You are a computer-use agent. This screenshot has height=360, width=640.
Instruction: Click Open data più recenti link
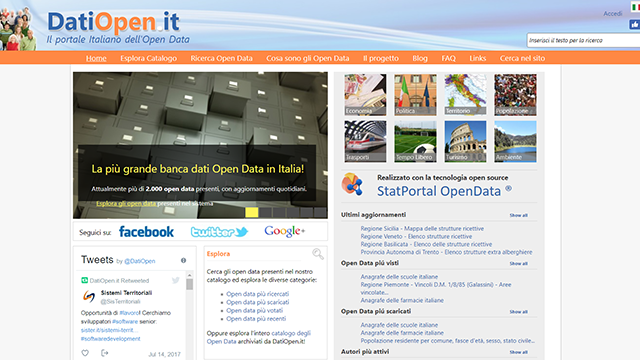point(256,318)
